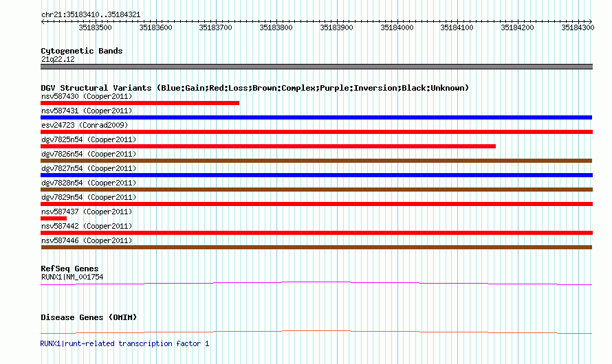Viewport: 612px width, 364px height.
Task: Click ruler position 35184300
Action: tap(578, 27)
